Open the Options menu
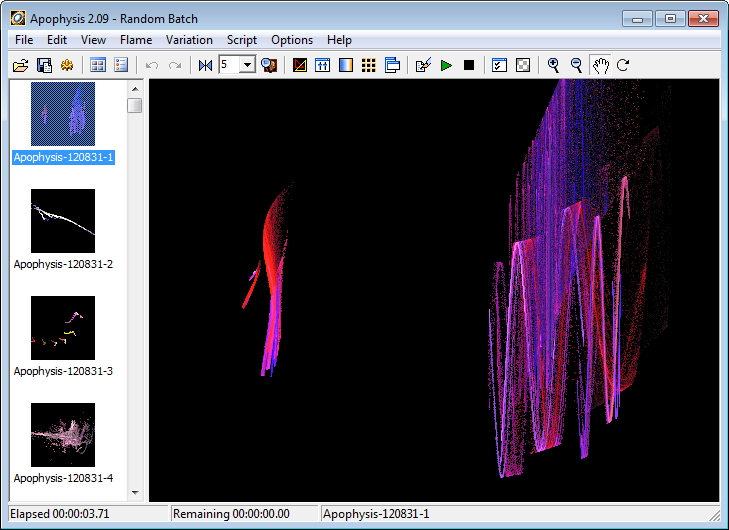This screenshot has width=729, height=530. pos(292,40)
